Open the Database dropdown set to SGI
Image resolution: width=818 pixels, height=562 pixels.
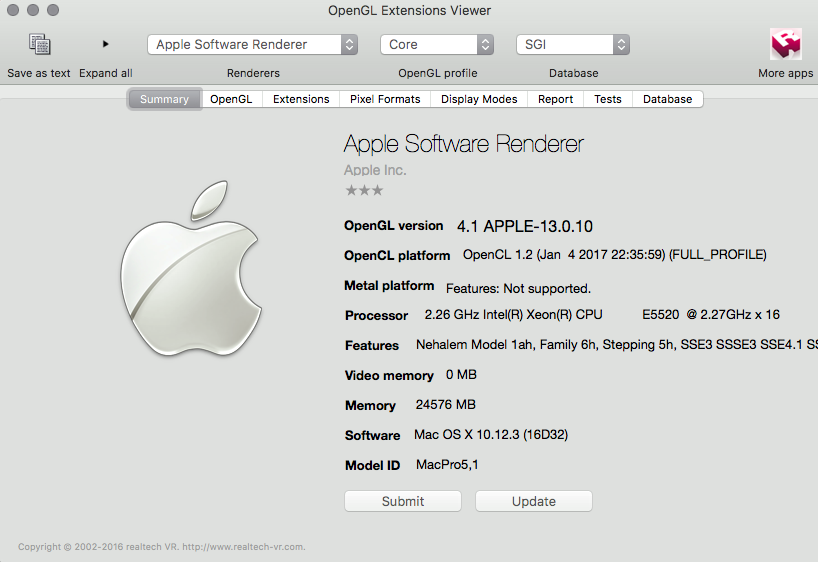573,44
